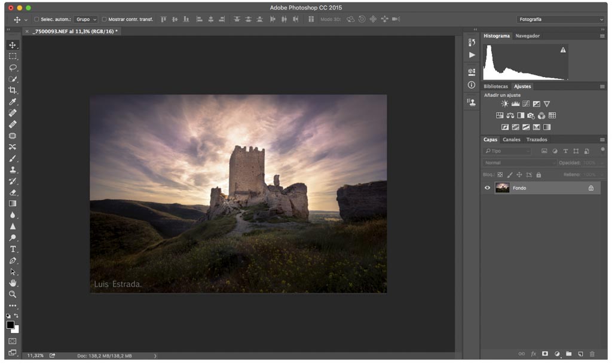Open the Bibliotecas panel tab

pyautogui.click(x=495, y=87)
